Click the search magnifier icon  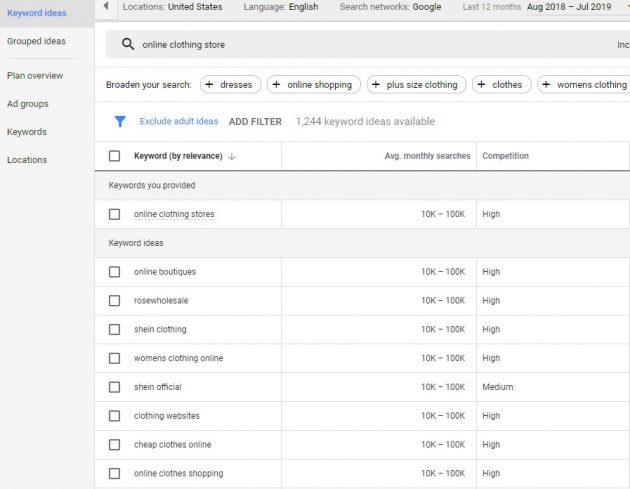pos(128,44)
